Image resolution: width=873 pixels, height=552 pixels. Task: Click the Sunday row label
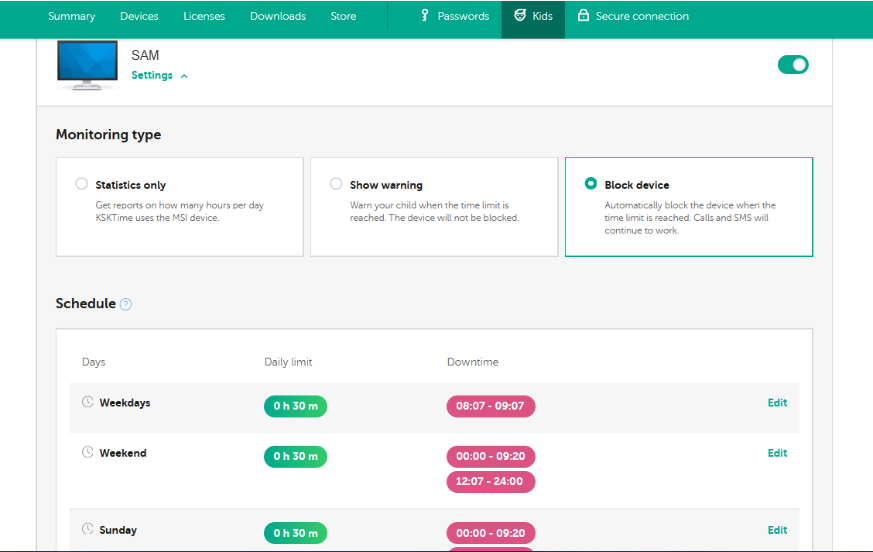pyautogui.click(x=118, y=530)
